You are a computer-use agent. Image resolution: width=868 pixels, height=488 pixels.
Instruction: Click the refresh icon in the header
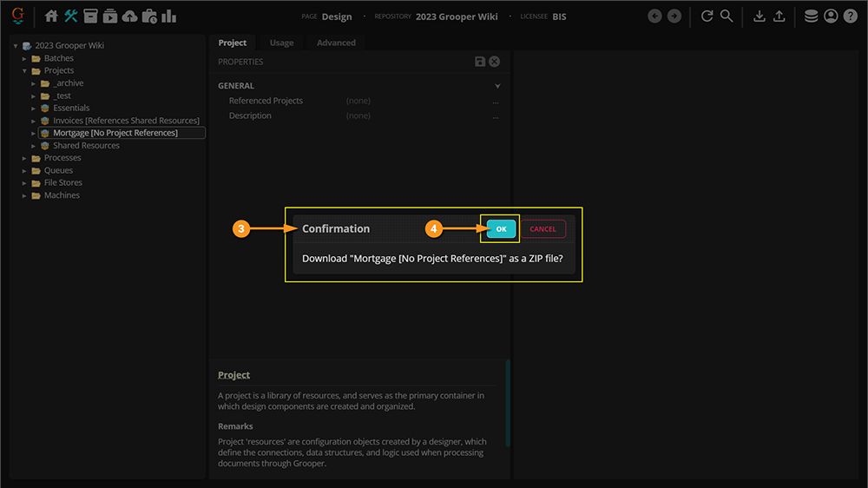pos(707,16)
